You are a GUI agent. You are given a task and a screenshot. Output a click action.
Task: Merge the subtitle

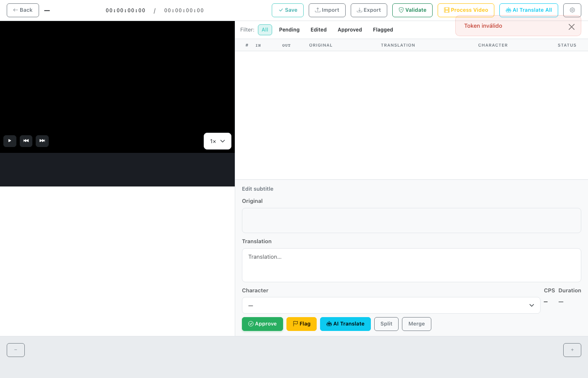coord(417,324)
